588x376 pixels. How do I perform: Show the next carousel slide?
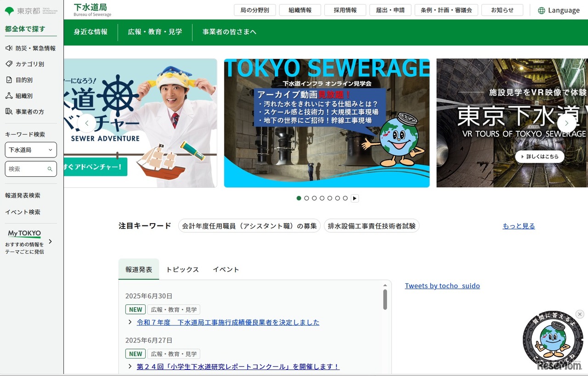(566, 123)
